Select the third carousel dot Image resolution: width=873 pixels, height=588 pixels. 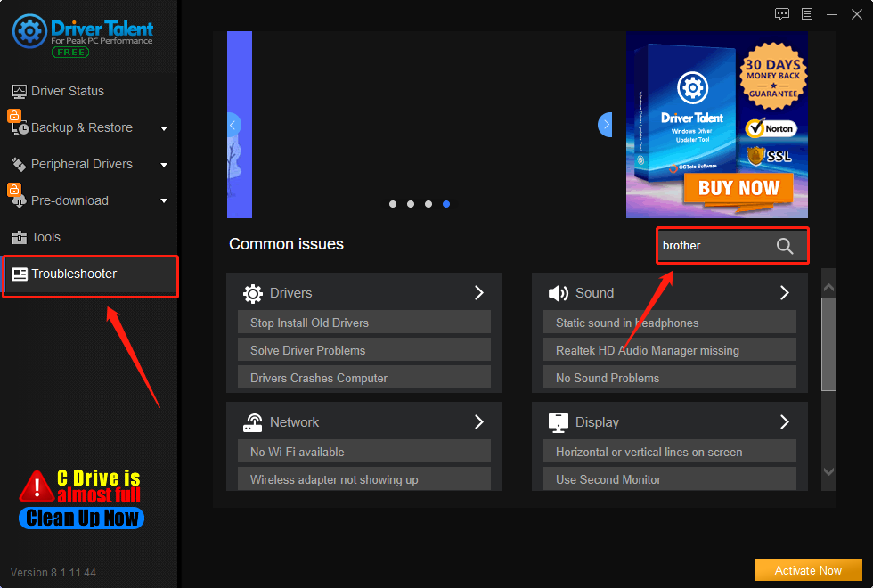tap(428, 204)
